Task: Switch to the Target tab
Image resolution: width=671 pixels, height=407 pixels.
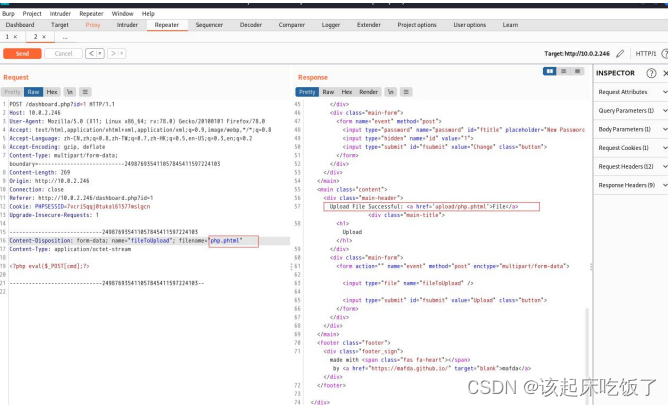Action: (x=60, y=25)
